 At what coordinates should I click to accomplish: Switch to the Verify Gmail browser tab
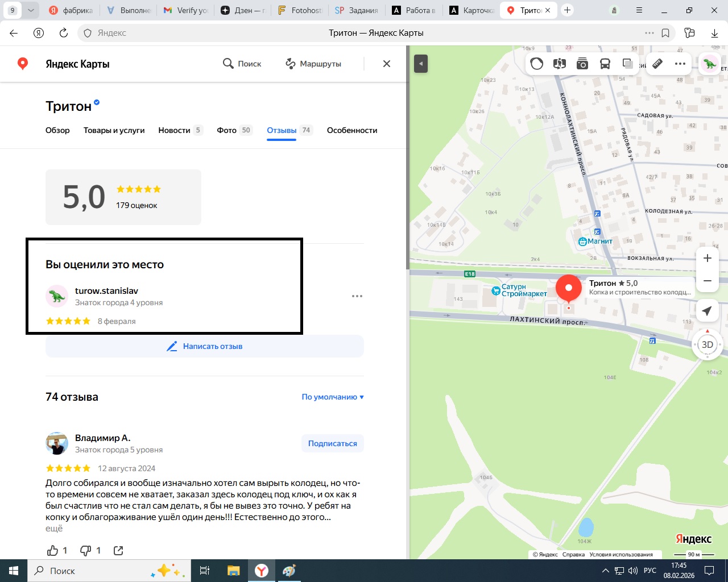(x=185, y=10)
